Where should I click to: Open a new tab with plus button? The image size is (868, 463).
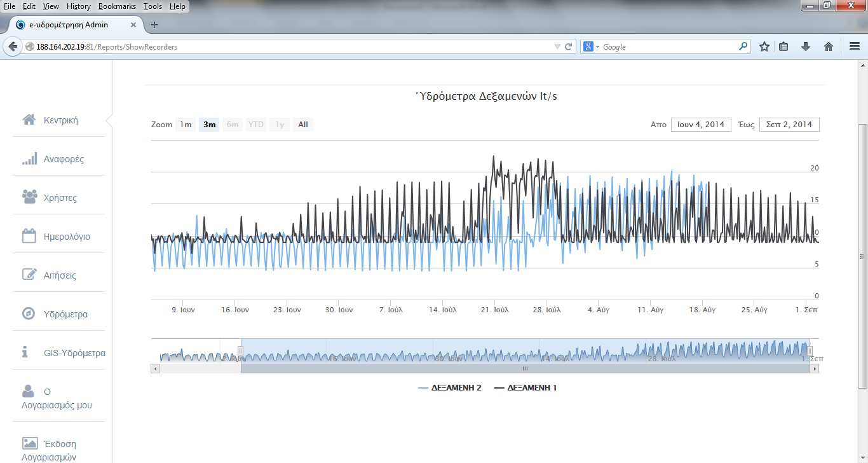point(154,25)
